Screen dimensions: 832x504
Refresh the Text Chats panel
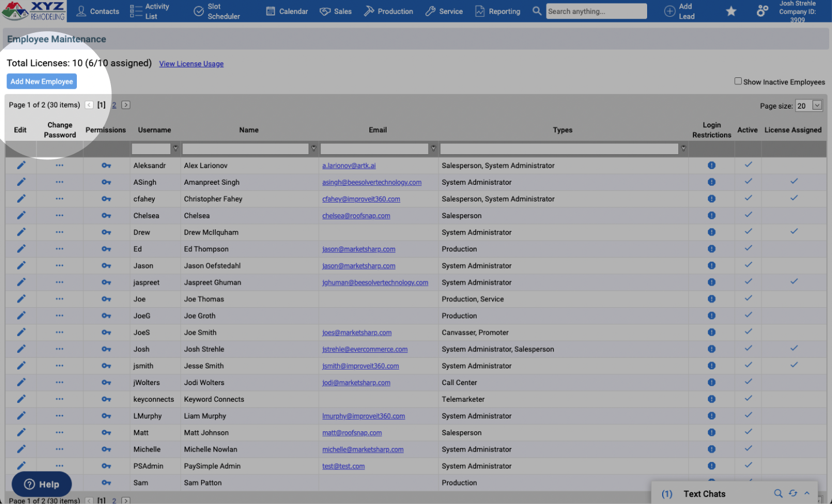point(793,494)
